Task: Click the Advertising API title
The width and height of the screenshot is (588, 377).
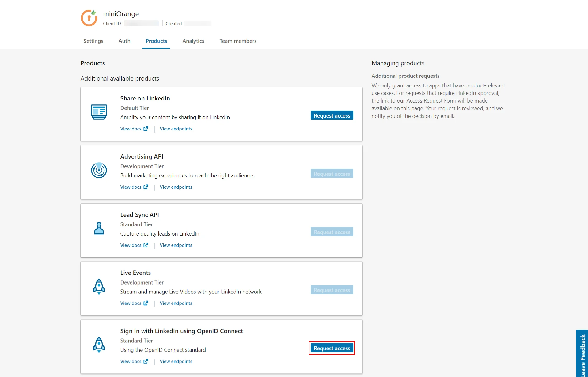Action: (x=142, y=156)
